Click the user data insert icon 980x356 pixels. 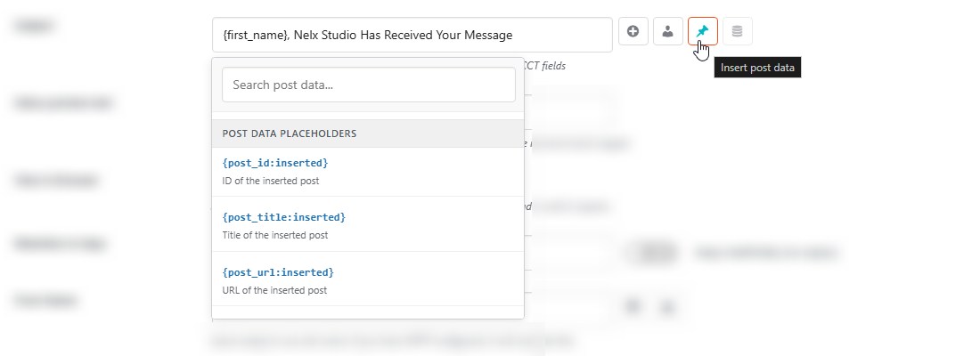pyautogui.click(x=668, y=31)
